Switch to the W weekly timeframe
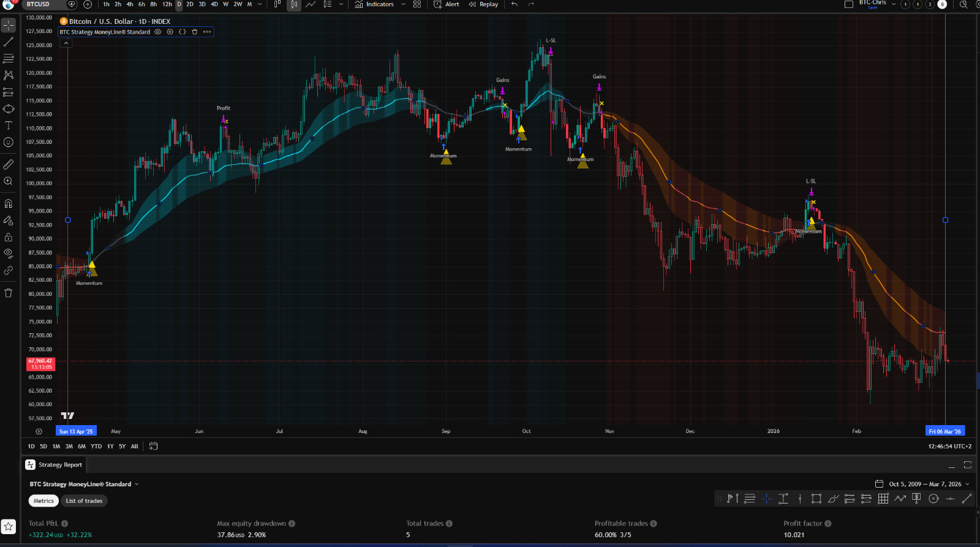The height and width of the screenshot is (547, 980). [226, 4]
